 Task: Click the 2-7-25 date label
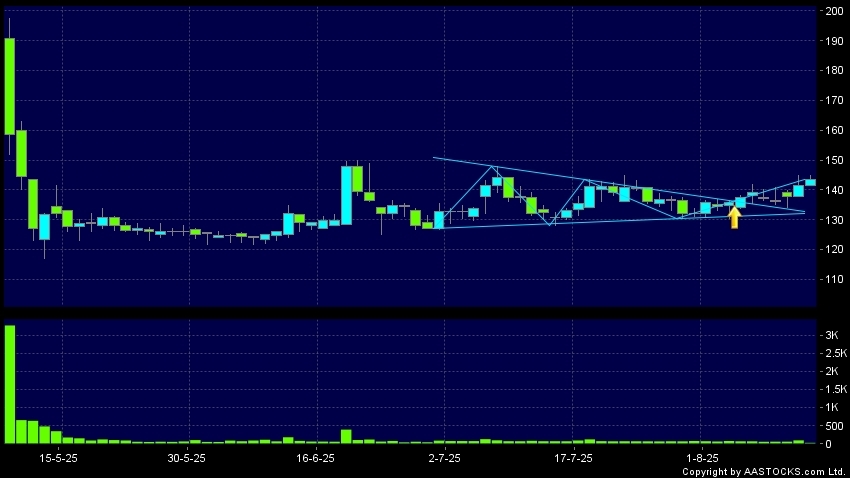coord(444,458)
